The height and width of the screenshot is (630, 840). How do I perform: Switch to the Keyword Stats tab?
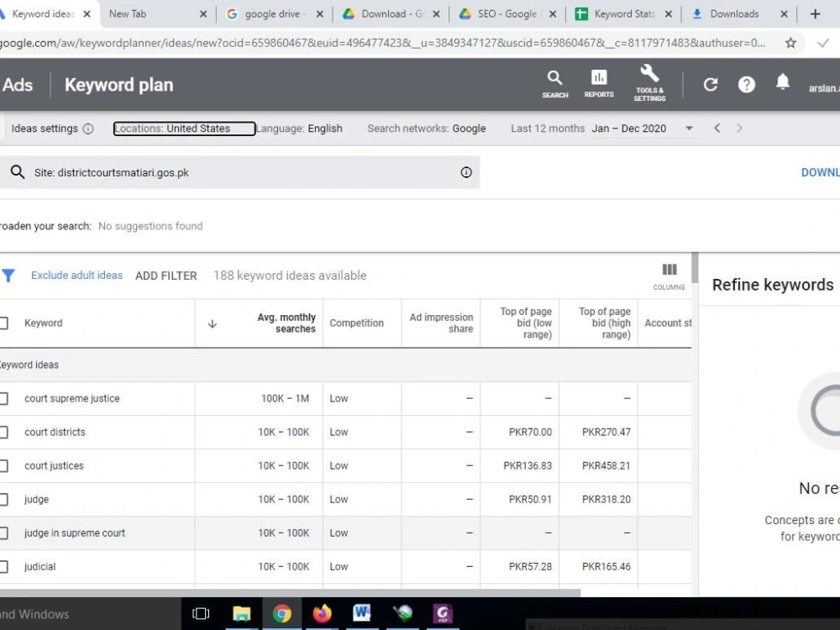click(x=622, y=14)
